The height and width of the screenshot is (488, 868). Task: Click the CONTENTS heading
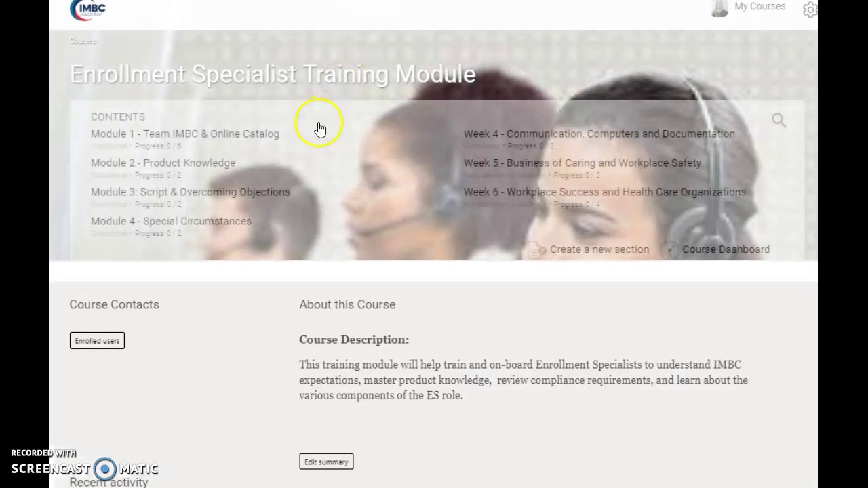click(x=118, y=117)
